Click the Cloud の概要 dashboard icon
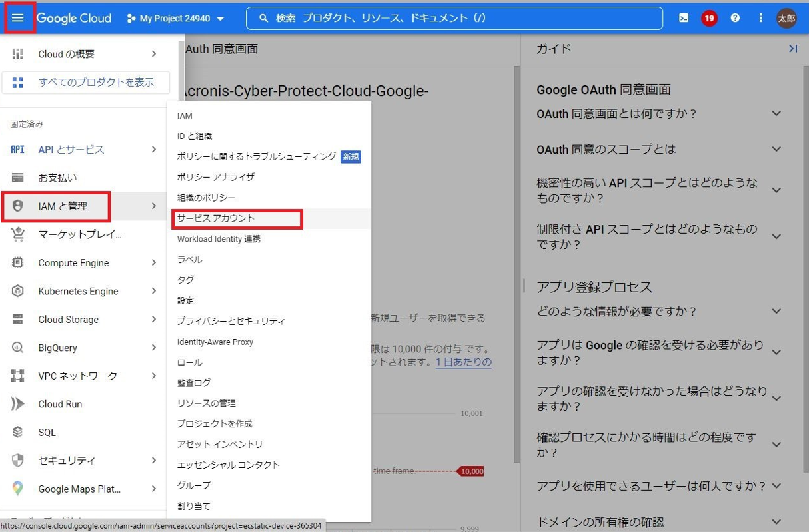Screen dimensions: 809x532 click(18, 54)
